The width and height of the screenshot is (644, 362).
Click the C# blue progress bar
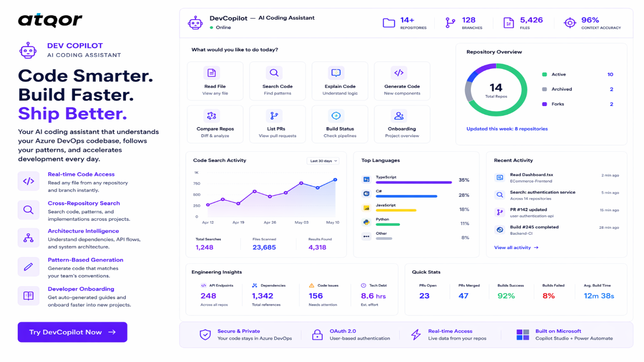pyautogui.click(x=407, y=197)
